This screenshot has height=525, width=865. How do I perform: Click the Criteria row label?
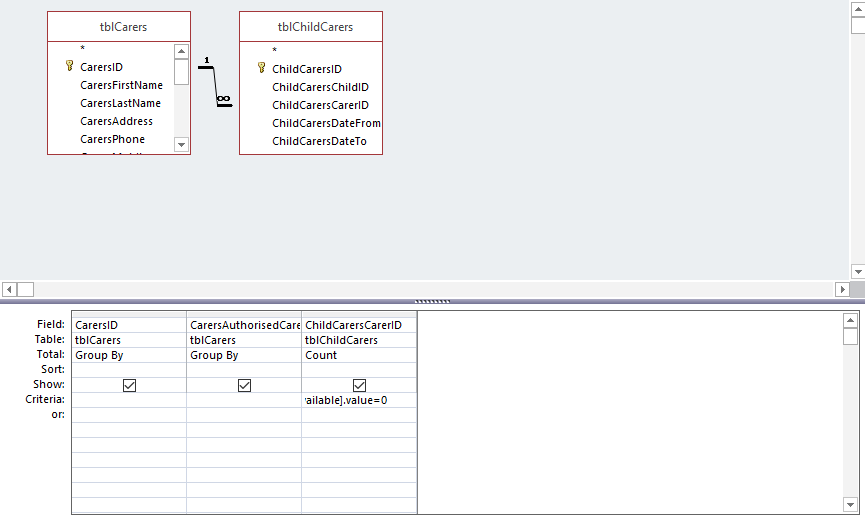[45, 399]
